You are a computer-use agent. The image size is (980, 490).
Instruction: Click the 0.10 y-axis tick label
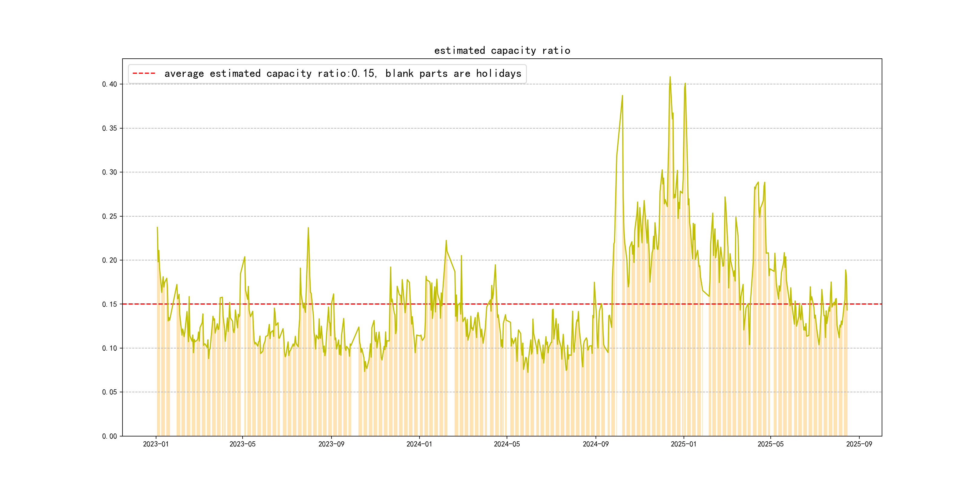pos(109,348)
